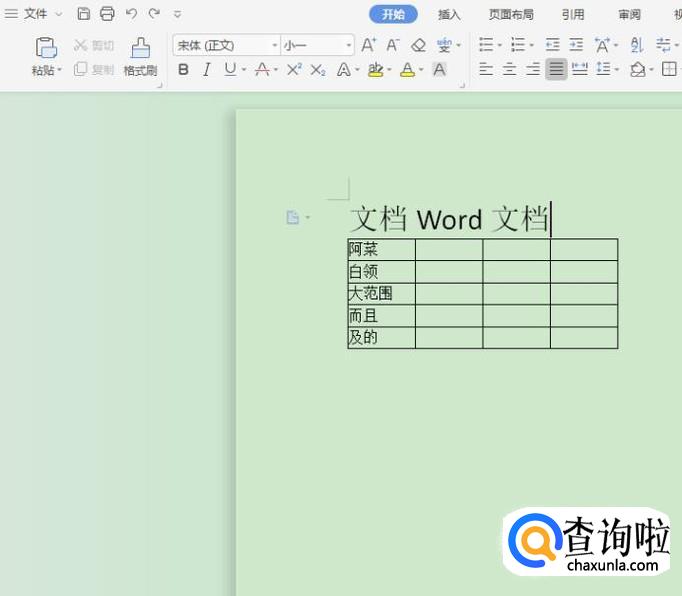Click table cell 及的
682x596 pixels.
coord(381,338)
